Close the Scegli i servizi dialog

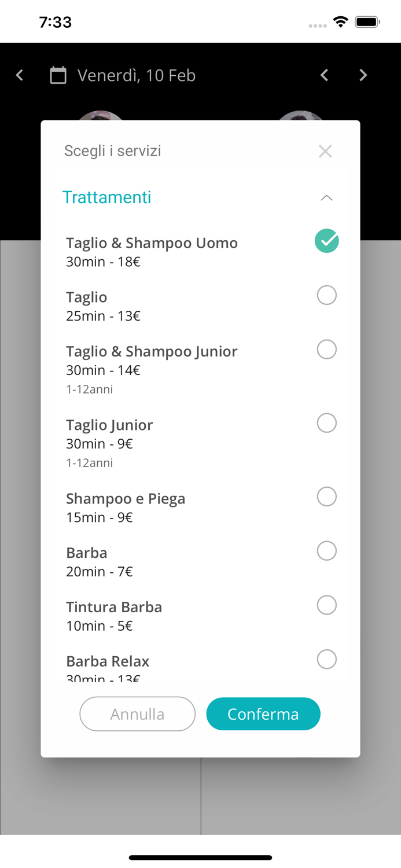point(325,151)
